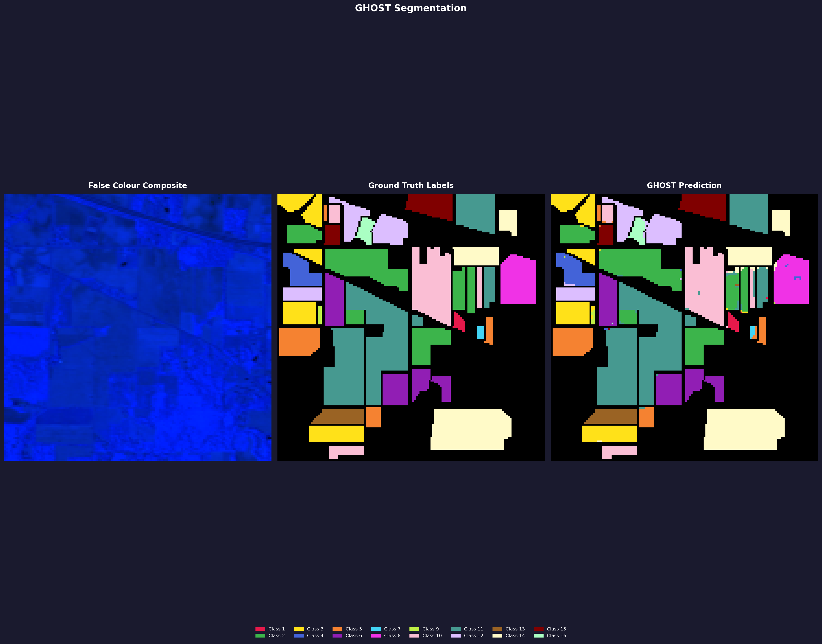The width and height of the screenshot is (822, 644).
Task: Select the Class 1 red legend swatch
Action: pyautogui.click(x=260, y=629)
